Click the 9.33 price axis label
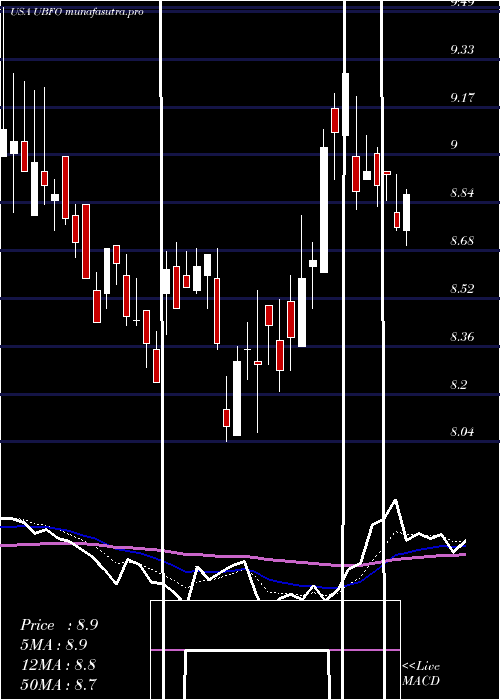 point(462,50)
